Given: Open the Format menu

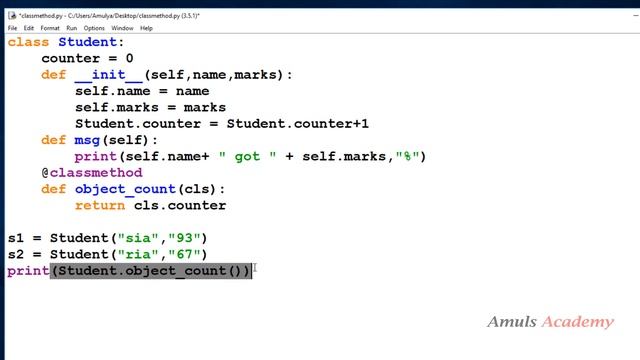Looking at the screenshot, I should pos(50,28).
